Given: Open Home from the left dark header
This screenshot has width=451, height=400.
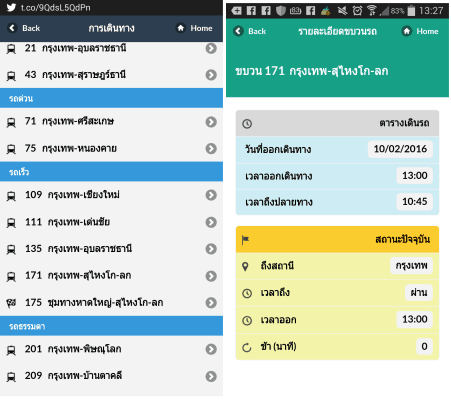Looking at the screenshot, I should 195,28.
